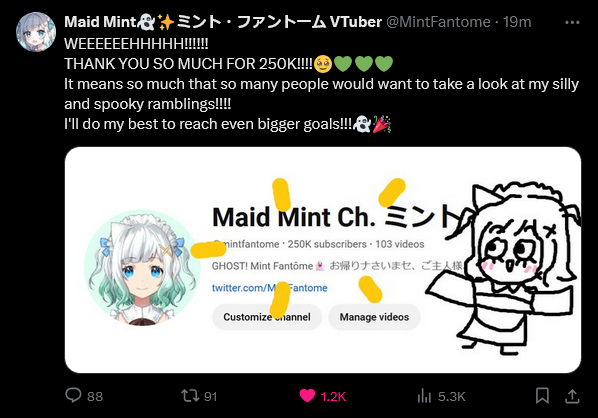Open the view analytics bar-chart icon
This screenshot has width=598, height=418.
[x=424, y=396]
